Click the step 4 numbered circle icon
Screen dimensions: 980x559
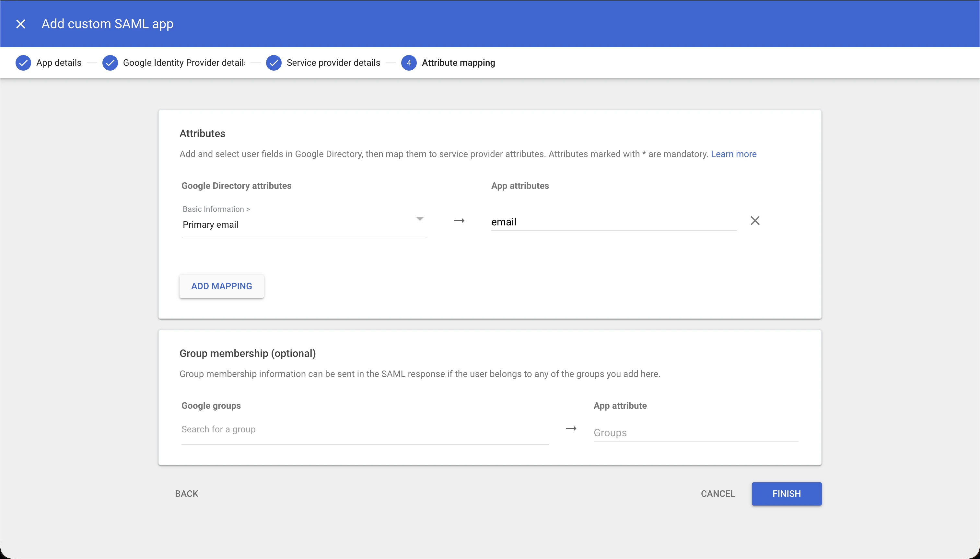(409, 63)
